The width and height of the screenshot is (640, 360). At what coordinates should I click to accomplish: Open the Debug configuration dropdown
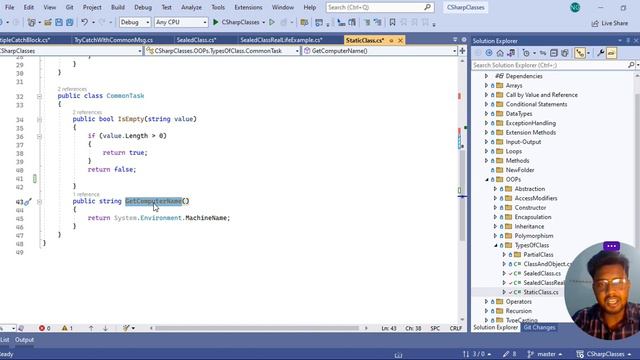[x=135, y=22]
